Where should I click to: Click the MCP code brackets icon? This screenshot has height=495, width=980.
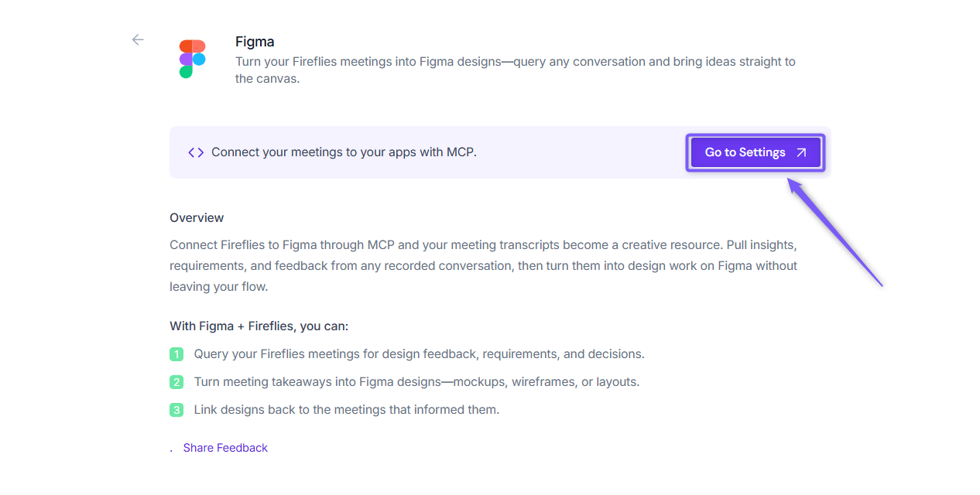pos(196,152)
